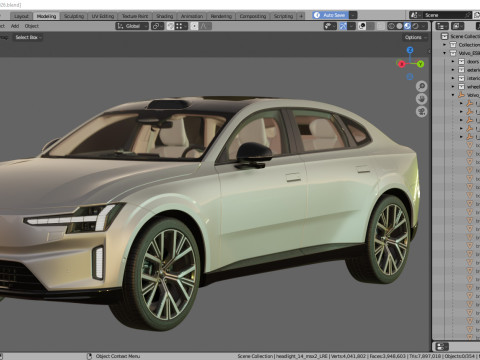This screenshot has width=480, height=360.
Task: Open the dropdown next to Auto Save
Action: coord(353,15)
